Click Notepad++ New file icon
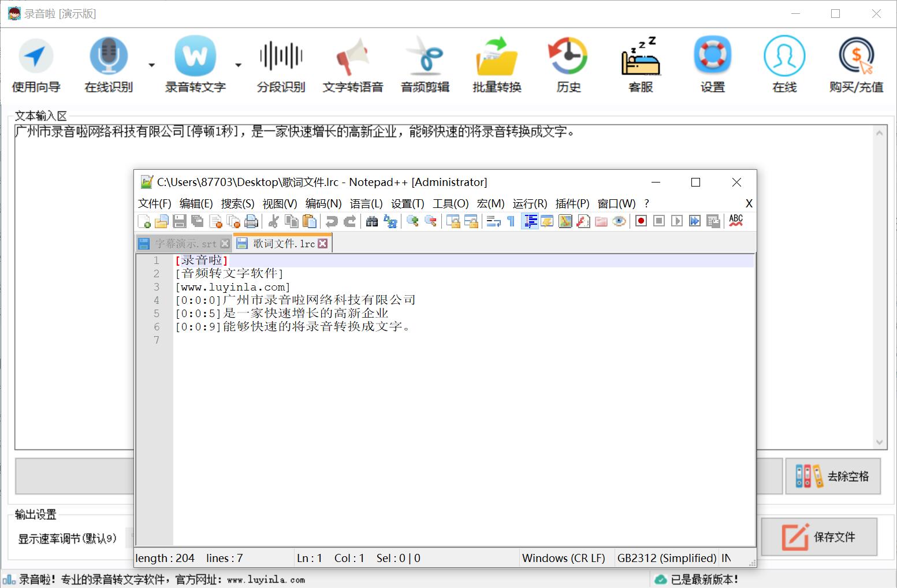897x588 pixels. [x=144, y=221]
